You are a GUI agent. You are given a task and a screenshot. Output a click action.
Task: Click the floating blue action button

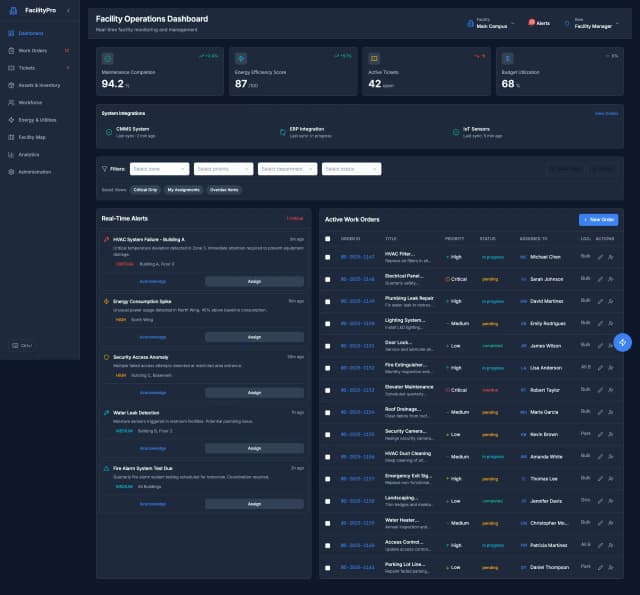click(x=622, y=342)
